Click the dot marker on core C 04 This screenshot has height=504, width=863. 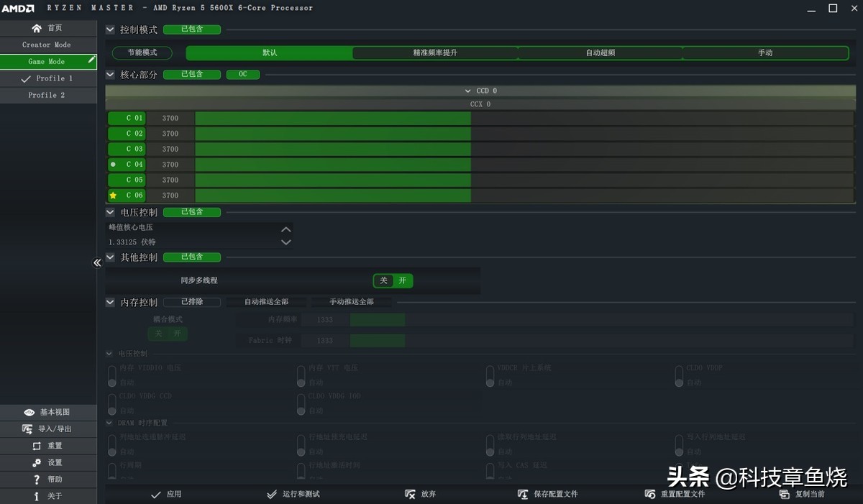[113, 165]
